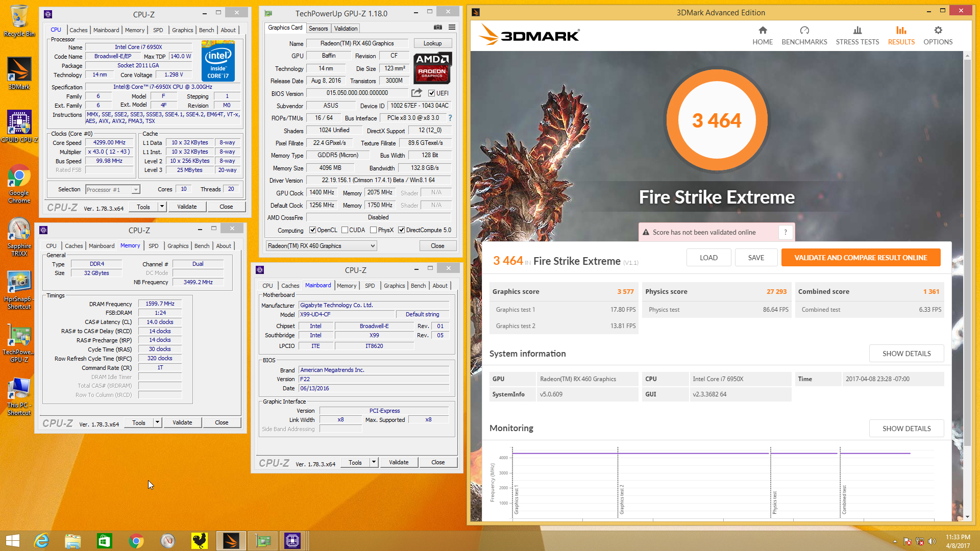
Task: Open File Explorer from taskbar
Action: (x=72, y=541)
